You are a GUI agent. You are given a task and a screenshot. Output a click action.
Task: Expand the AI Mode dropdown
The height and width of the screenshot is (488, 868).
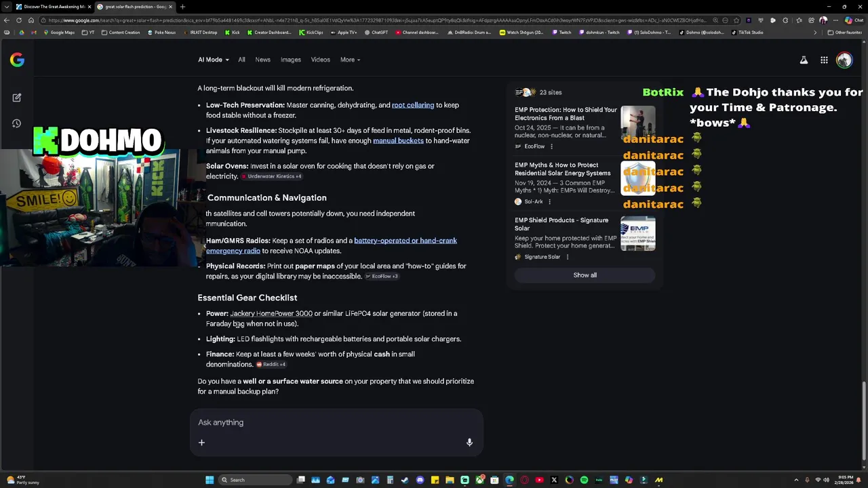pos(213,60)
